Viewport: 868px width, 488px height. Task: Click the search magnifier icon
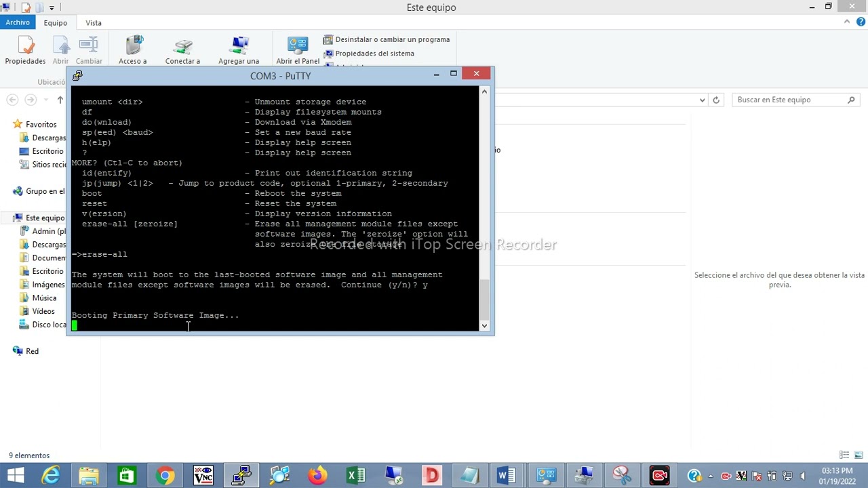pos(852,100)
